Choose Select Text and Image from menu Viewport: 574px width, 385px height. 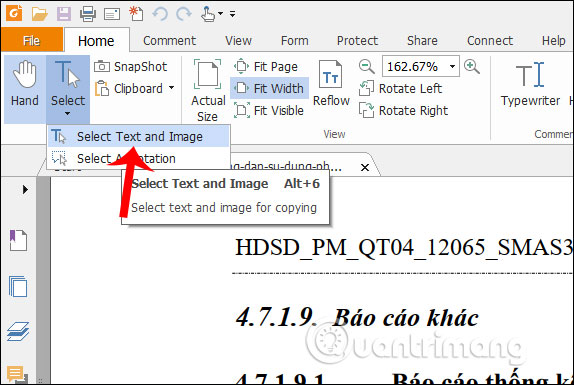tap(138, 137)
